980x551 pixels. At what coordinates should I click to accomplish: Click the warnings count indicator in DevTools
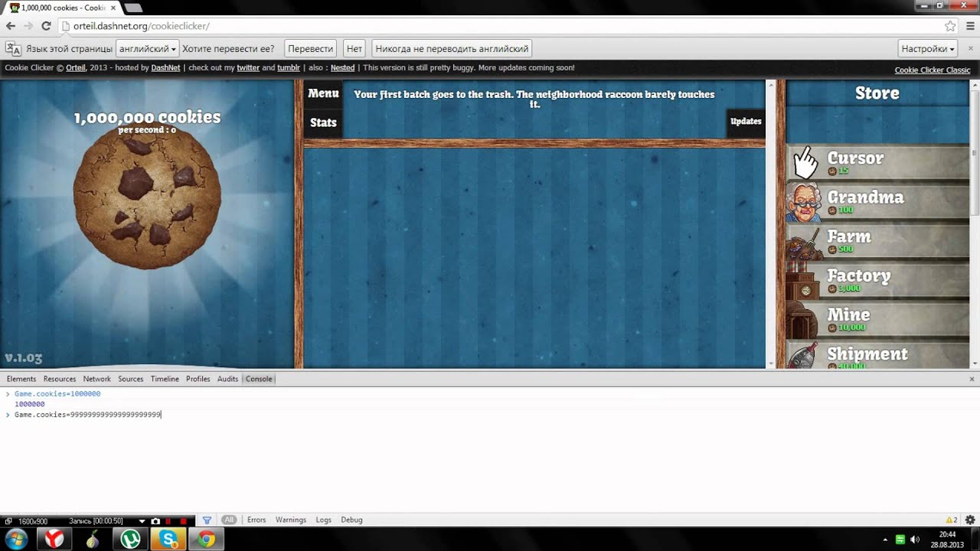coord(952,520)
